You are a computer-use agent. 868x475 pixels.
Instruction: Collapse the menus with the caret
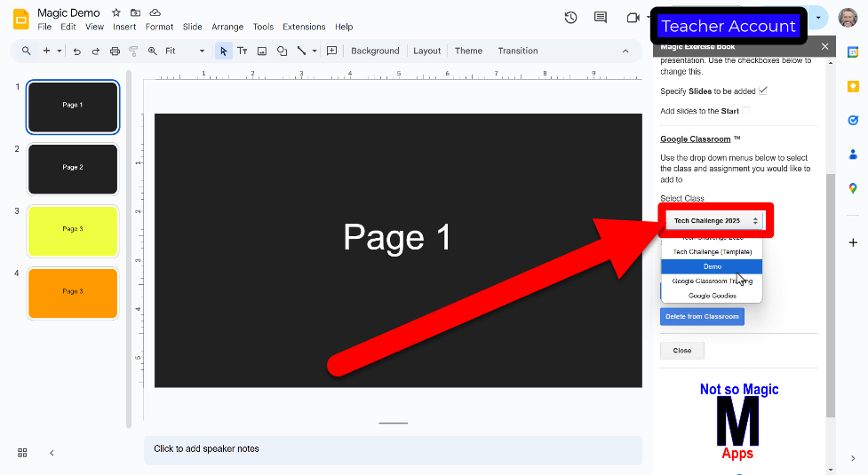[625, 51]
